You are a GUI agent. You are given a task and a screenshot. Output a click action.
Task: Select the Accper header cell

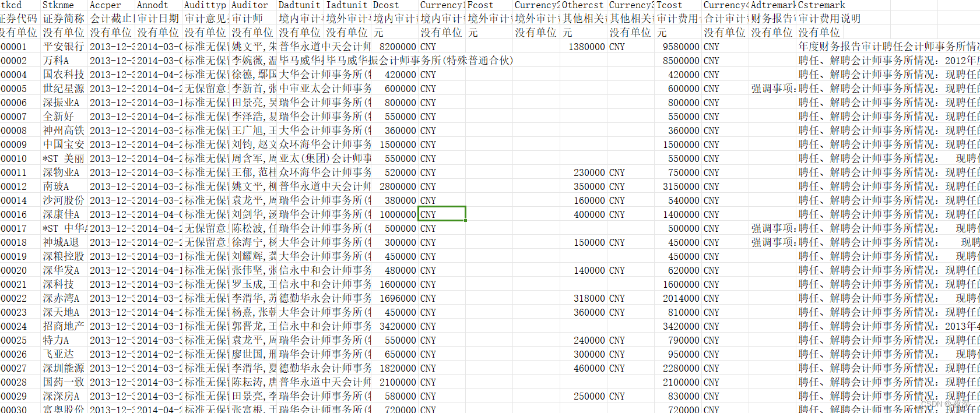111,5
